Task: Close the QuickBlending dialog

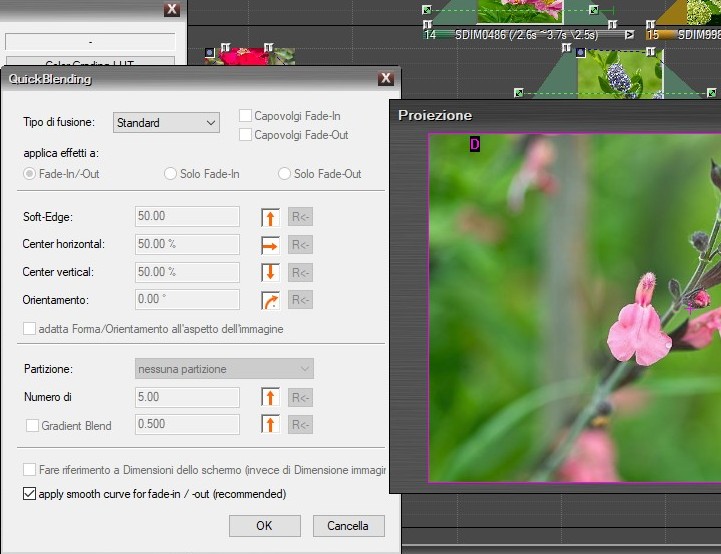Action: pyautogui.click(x=385, y=79)
